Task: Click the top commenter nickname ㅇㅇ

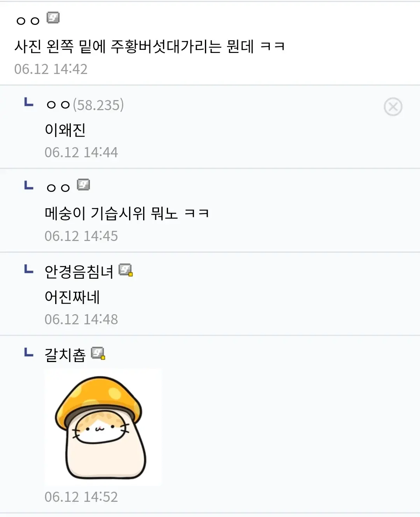Action: pyautogui.click(x=28, y=21)
